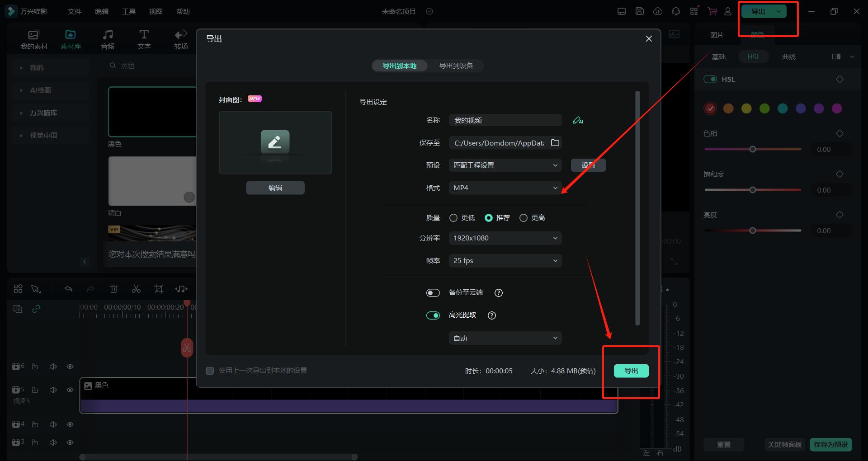Open the user account icon
Image resolution: width=868 pixels, height=461 pixels.
click(728, 11)
